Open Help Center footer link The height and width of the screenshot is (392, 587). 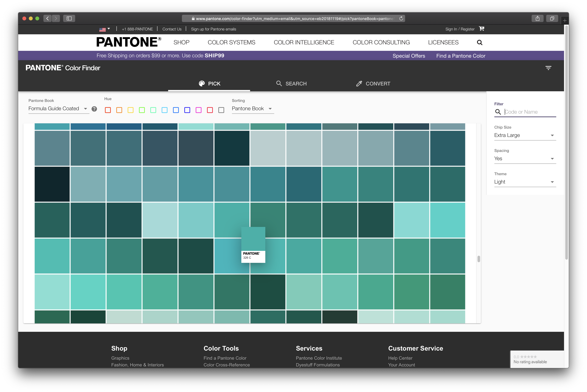(x=400, y=358)
